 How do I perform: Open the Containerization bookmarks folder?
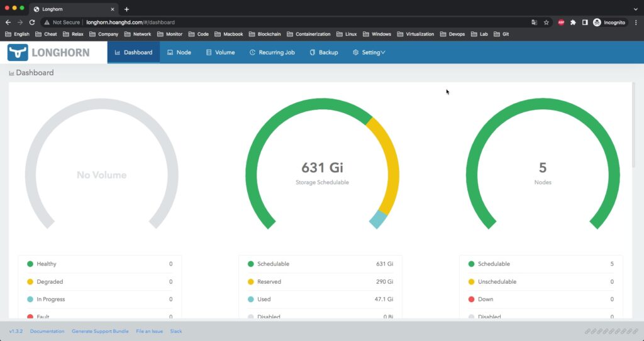[x=308, y=34]
